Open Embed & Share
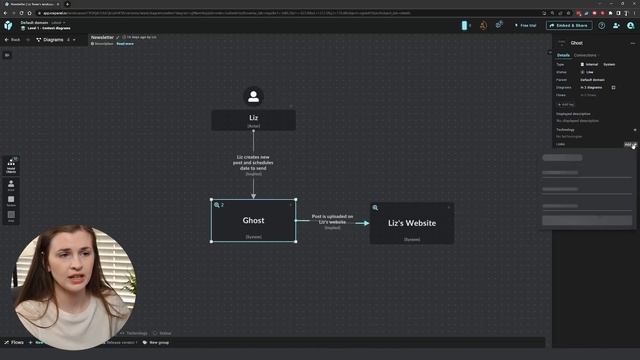The height and width of the screenshot is (360, 640). (569, 25)
